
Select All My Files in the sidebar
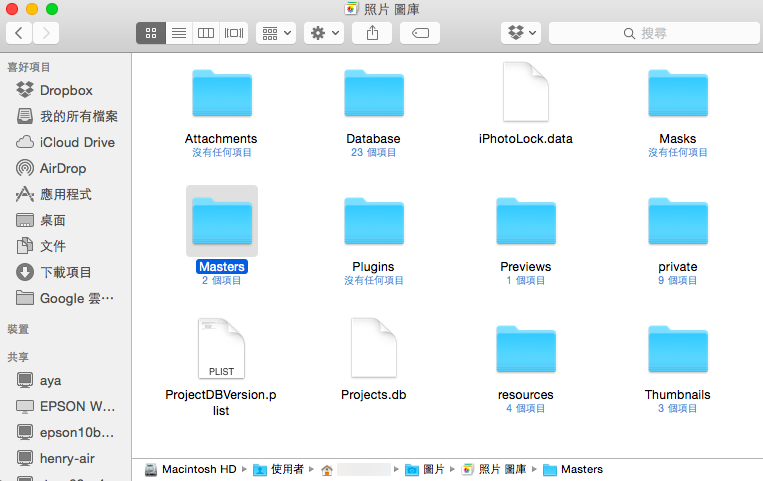click(x=66, y=116)
